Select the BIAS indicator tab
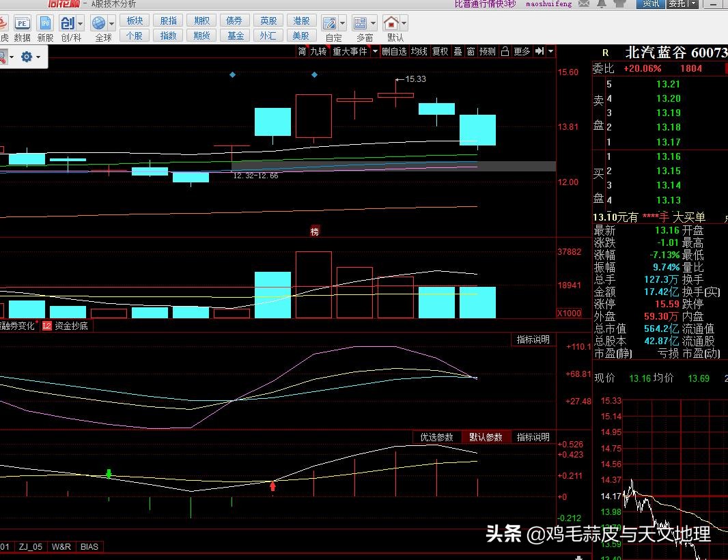 pos(89,546)
